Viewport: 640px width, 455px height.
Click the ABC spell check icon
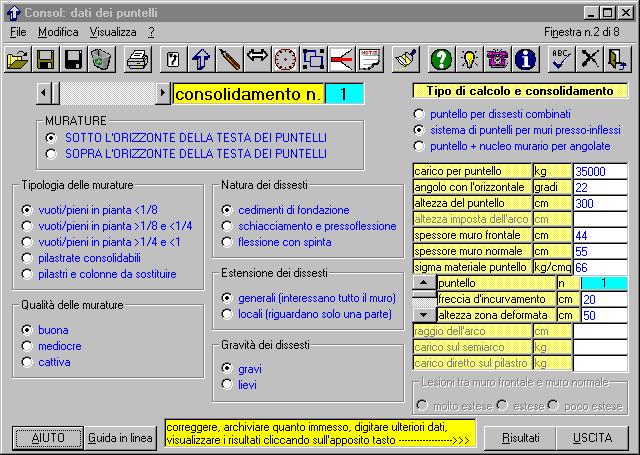(x=563, y=60)
